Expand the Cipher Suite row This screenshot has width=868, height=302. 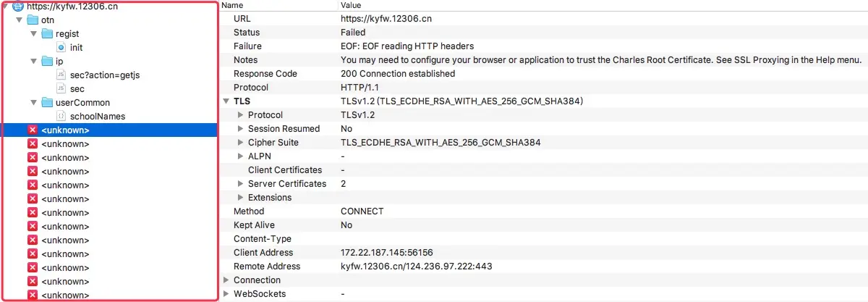(241, 143)
